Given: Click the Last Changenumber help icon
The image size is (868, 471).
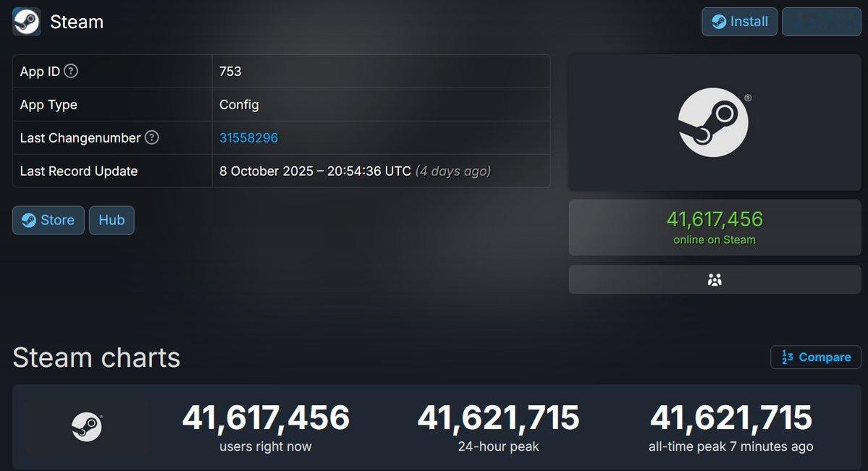Looking at the screenshot, I should (x=152, y=137).
